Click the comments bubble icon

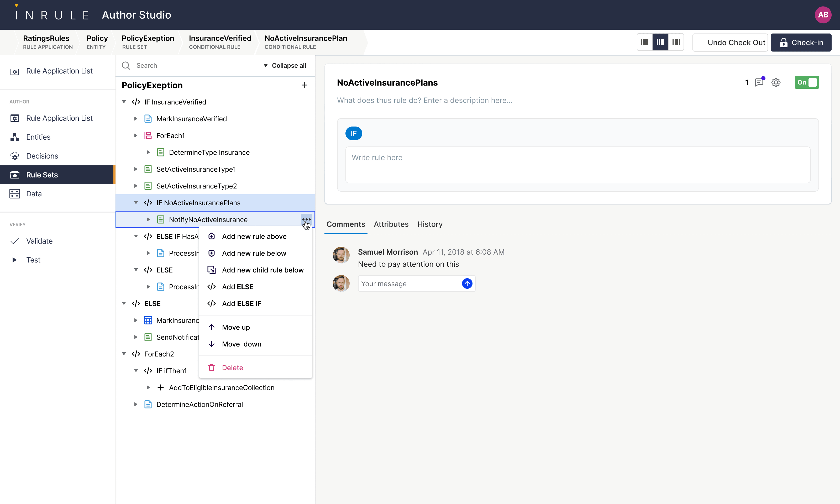(x=759, y=82)
